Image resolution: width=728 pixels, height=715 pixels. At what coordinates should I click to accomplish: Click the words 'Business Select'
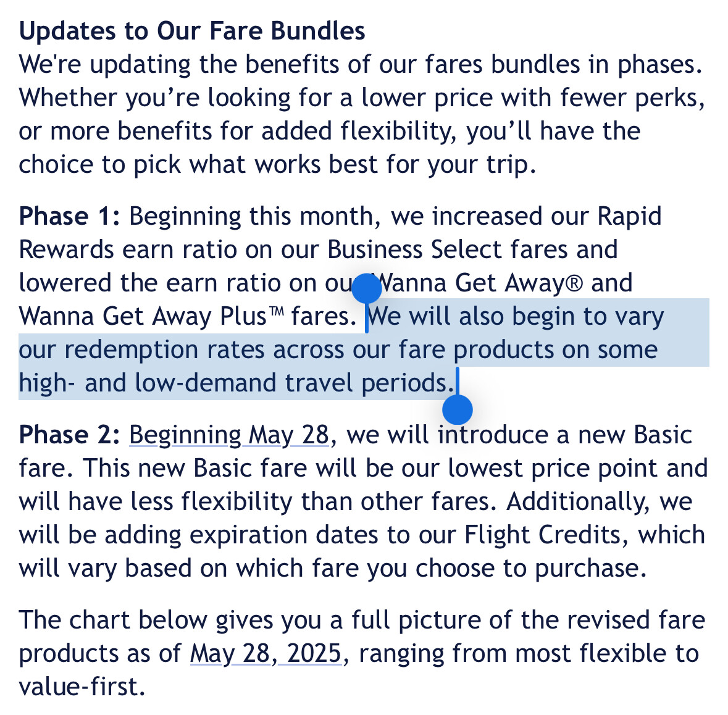pos(414,250)
